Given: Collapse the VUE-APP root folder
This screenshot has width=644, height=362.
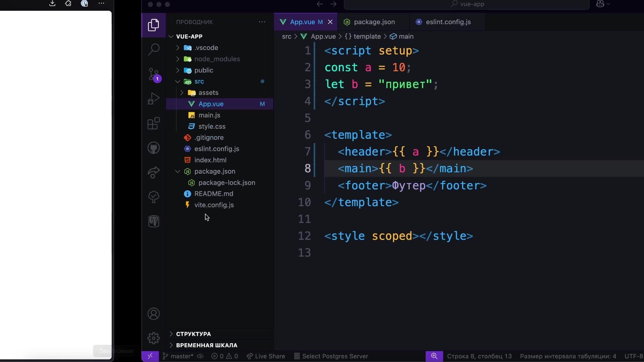Looking at the screenshot, I should [x=171, y=36].
